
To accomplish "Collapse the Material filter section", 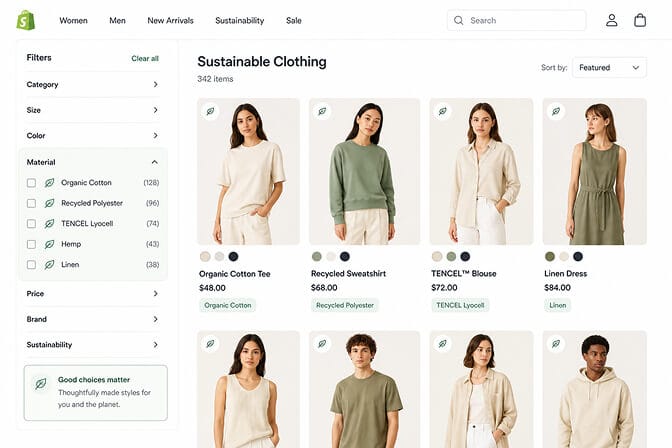I will [x=93, y=162].
